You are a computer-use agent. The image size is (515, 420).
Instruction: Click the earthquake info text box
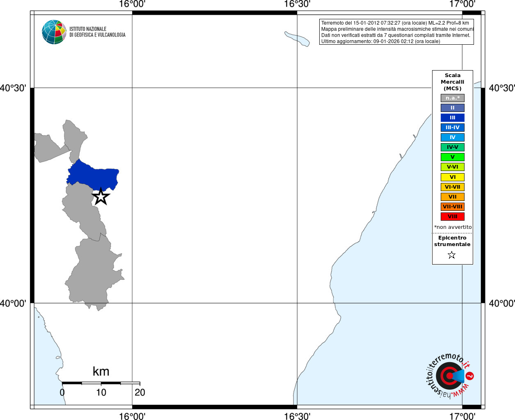click(396, 32)
